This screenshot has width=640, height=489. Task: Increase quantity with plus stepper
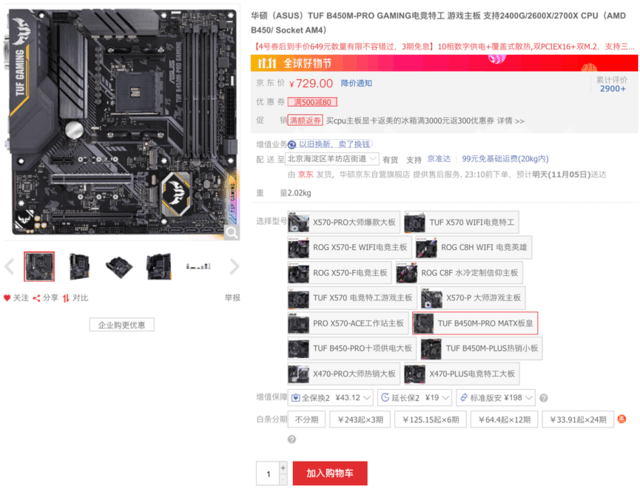point(283,467)
